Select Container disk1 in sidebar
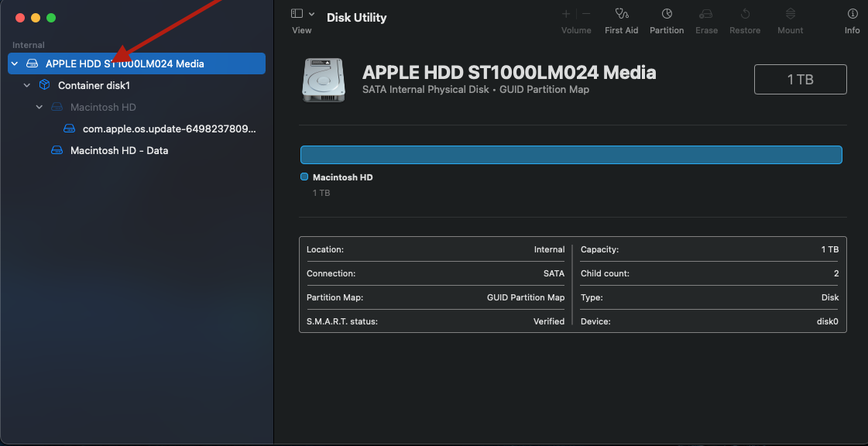The image size is (868, 446). tap(94, 85)
